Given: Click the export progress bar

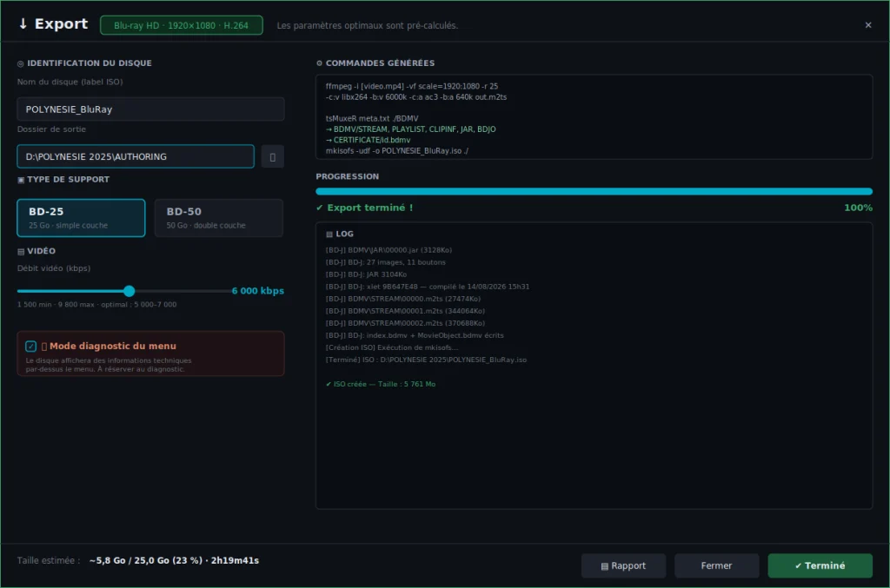Looking at the screenshot, I should point(594,192).
